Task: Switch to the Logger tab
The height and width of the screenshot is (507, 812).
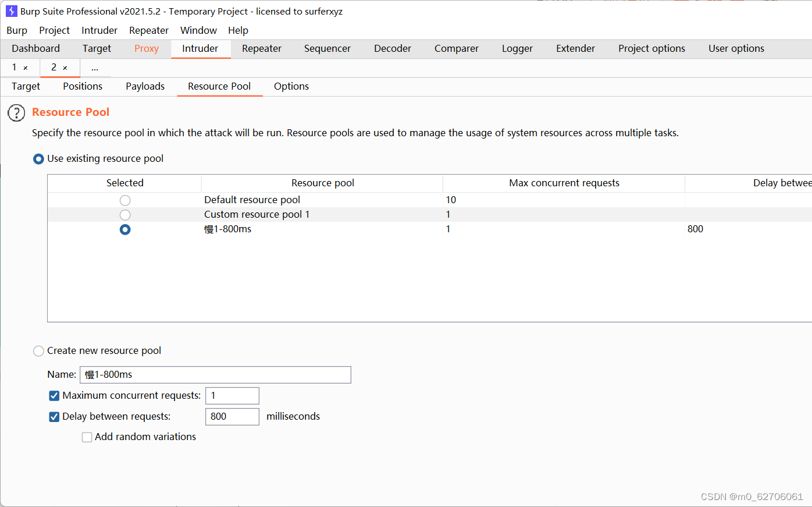Action: pos(517,48)
